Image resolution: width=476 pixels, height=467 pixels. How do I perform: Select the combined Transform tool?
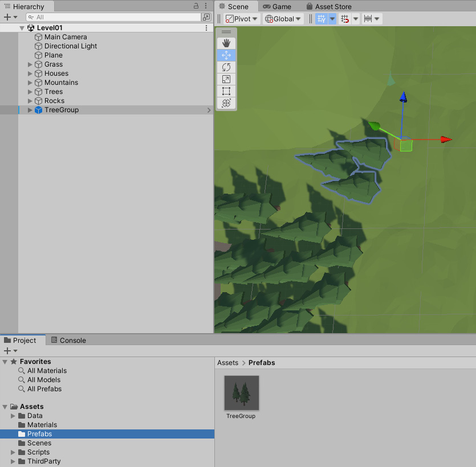tap(226, 103)
